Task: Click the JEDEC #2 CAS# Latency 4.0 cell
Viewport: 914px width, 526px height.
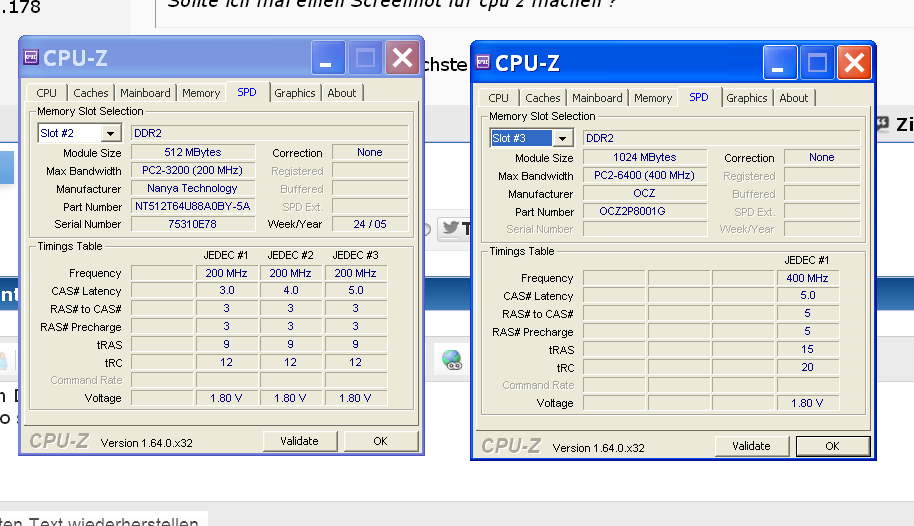Action: (x=290, y=290)
